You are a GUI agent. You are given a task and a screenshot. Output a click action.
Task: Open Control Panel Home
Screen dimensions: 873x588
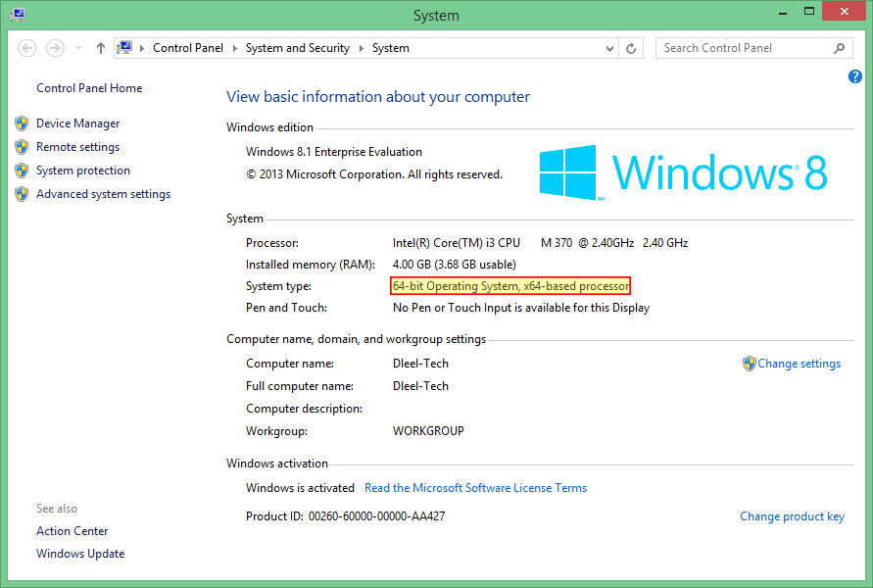pos(89,88)
